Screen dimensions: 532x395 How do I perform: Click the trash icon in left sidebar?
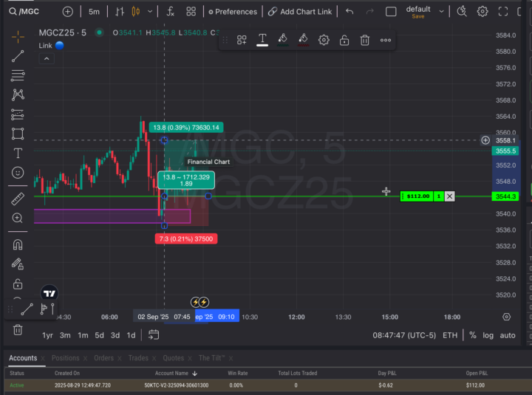(18, 329)
